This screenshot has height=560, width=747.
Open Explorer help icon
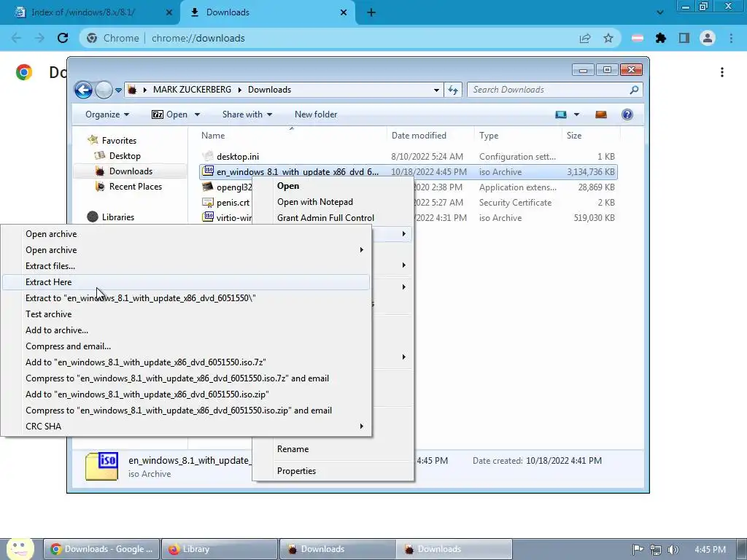pyautogui.click(x=627, y=114)
